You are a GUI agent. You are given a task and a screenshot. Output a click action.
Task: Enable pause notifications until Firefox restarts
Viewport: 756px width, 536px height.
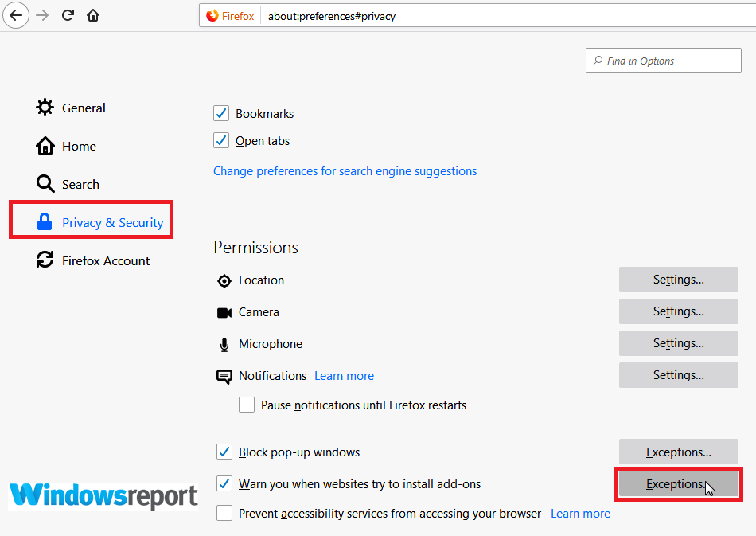pyautogui.click(x=247, y=405)
